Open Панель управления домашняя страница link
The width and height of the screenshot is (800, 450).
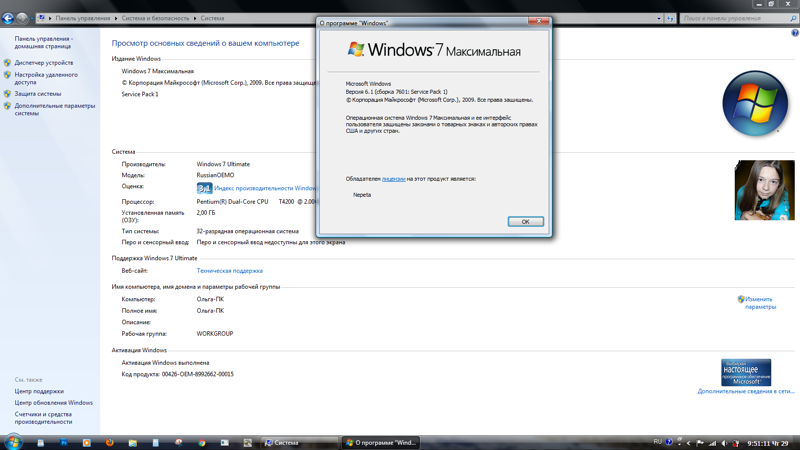tap(43, 42)
